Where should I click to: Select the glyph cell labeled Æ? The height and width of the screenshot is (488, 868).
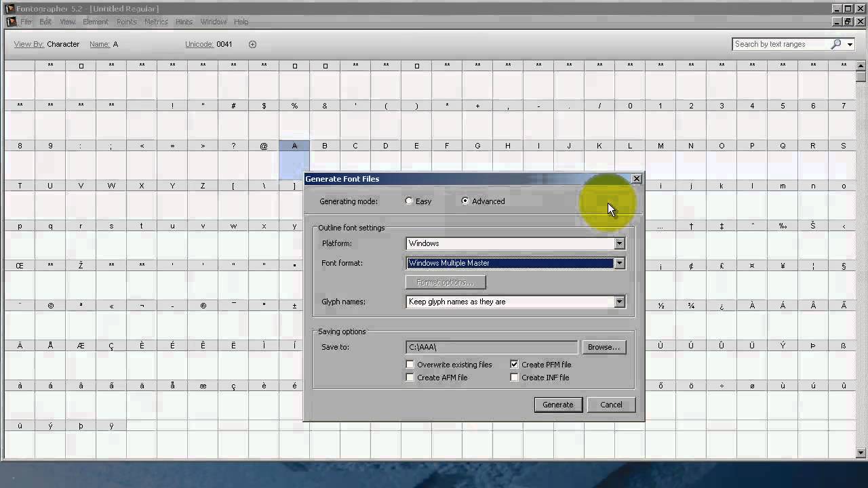point(81,360)
